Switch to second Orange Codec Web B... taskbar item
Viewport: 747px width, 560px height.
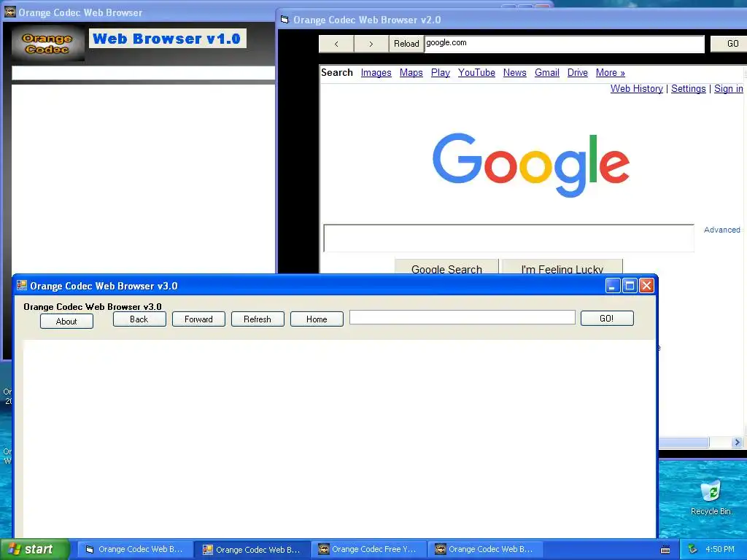pyautogui.click(x=252, y=550)
